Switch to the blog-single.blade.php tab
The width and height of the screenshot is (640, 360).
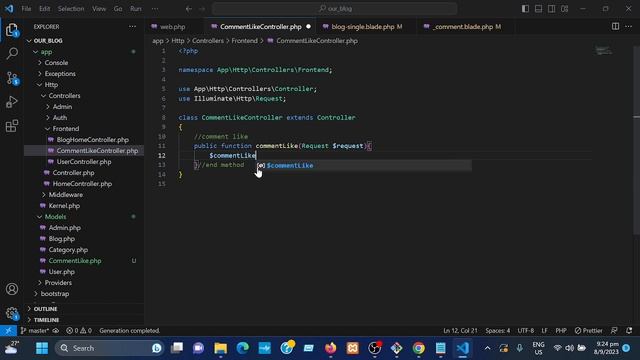point(363,27)
